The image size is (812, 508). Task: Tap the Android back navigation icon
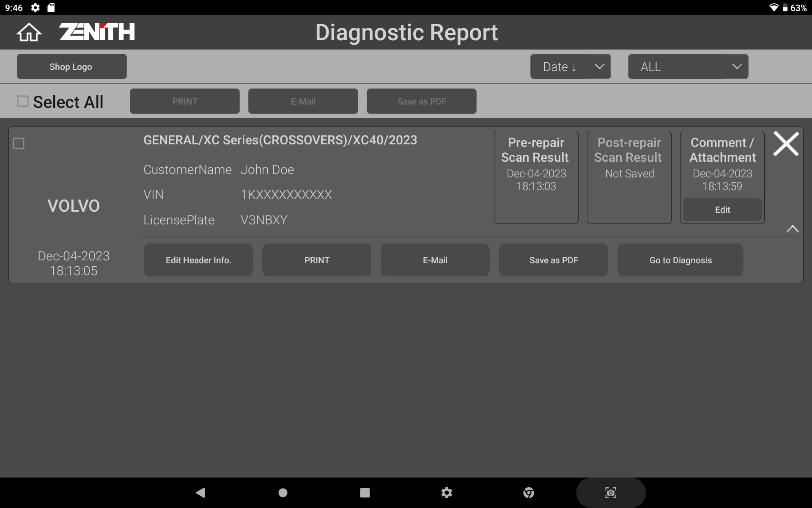pos(200,492)
